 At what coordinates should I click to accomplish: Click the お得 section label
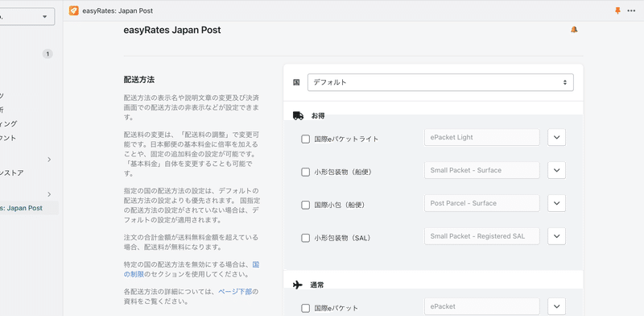point(318,116)
